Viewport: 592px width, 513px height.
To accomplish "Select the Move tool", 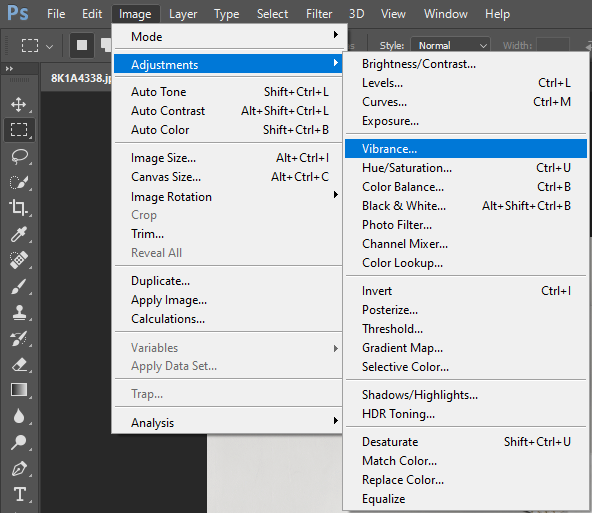I will (x=18, y=104).
